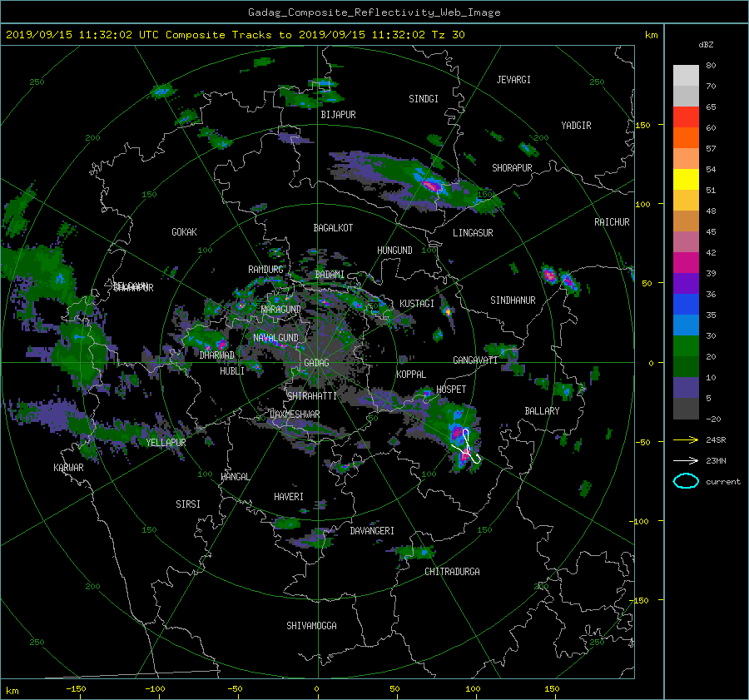The width and height of the screenshot is (749, 700).
Task: Click the dBZ legend heading
Action: (706, 45)
